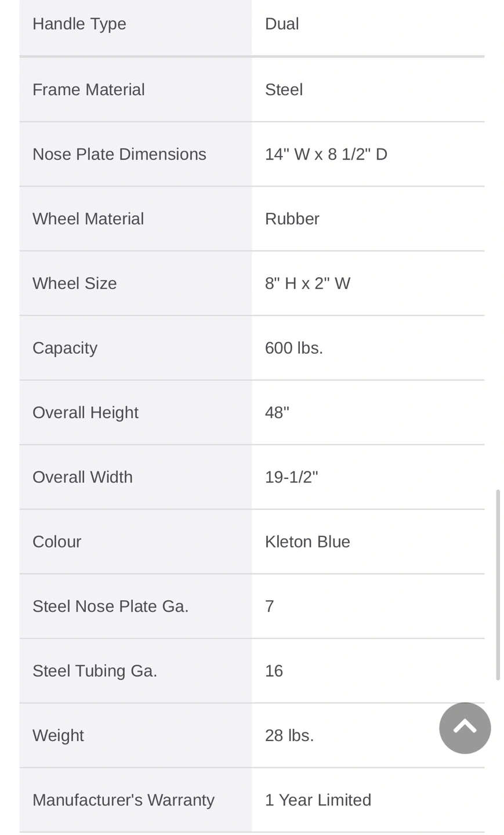Click the 14" W x 8 1/2" D value
The height and width of the screenshot is (835, 504).
(x=326, y=154)
